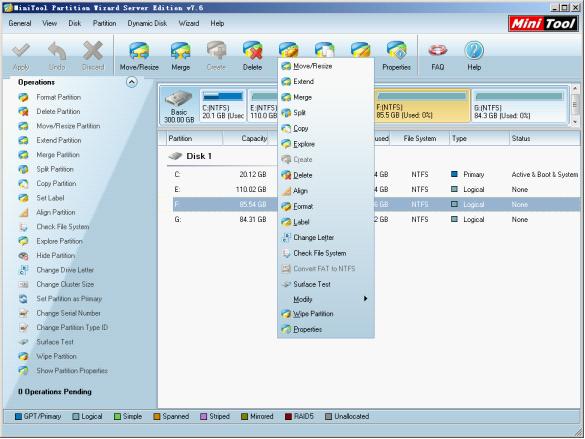Open the Wizard menu
This screenshot has height=439, width=585.
coord(189,23)
